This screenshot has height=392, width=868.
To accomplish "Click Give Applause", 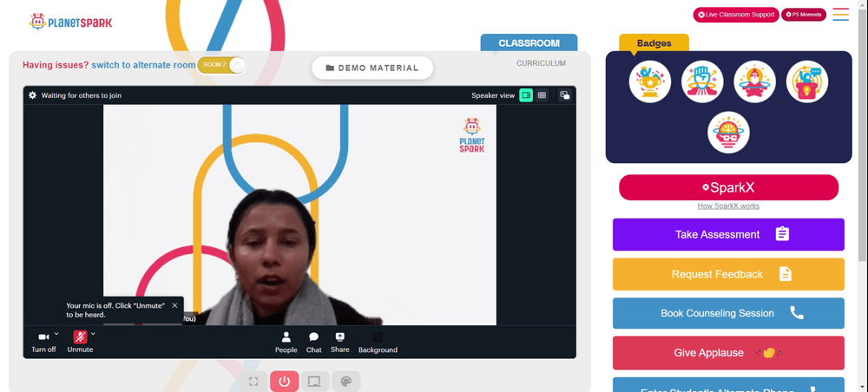I will [728, 353].
